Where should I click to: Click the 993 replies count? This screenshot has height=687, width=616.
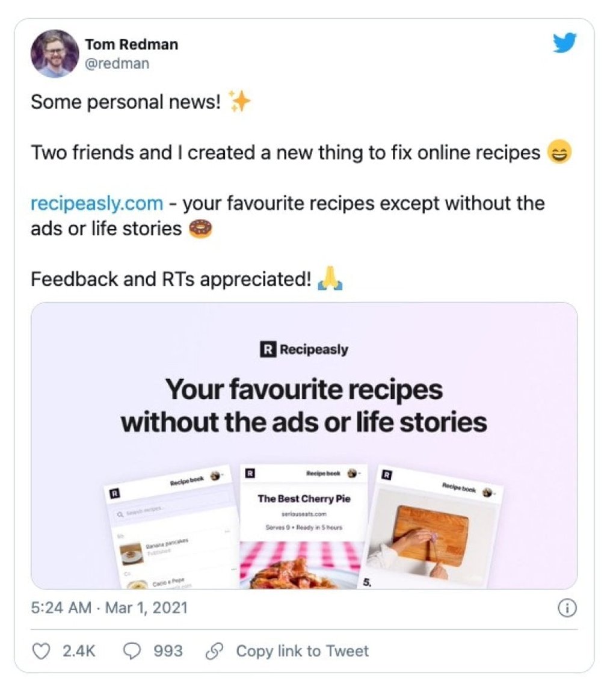pos(168,650)
